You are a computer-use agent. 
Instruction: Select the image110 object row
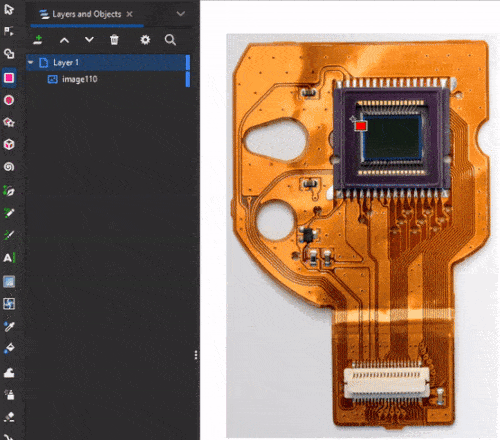click(x=108, y=79)
